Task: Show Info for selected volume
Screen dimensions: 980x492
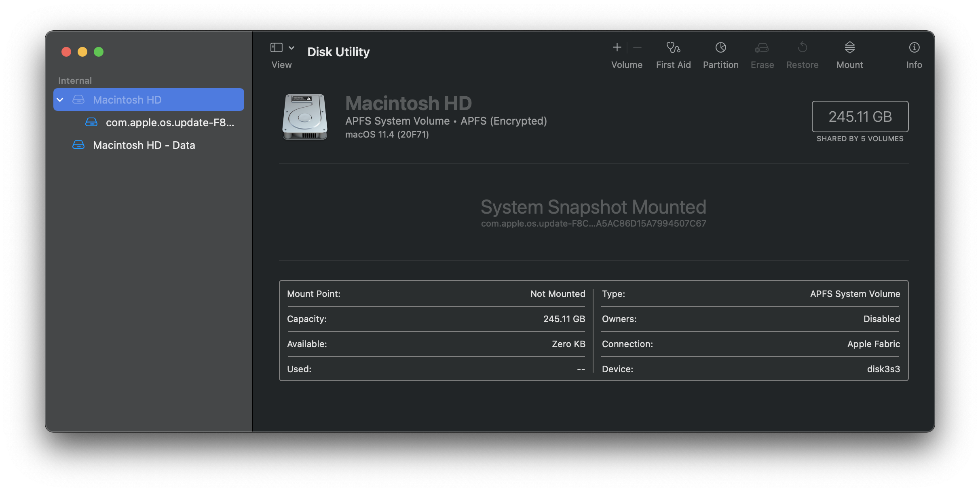Action: 915,48
